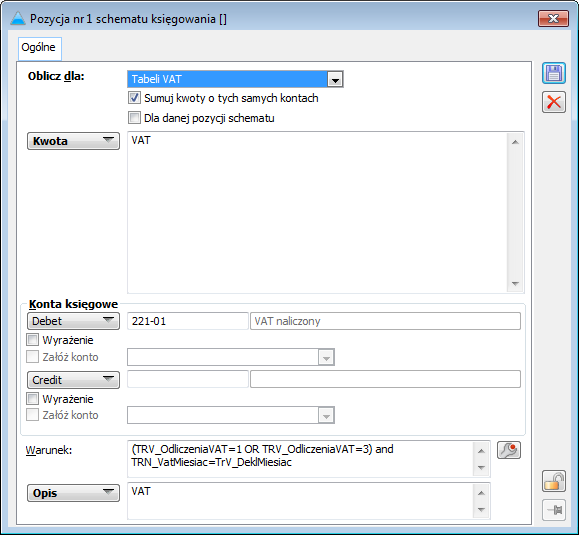Click inside the Warunek condition text box
579x535 pixels.
pyautogui.click(x=301, y=459)
